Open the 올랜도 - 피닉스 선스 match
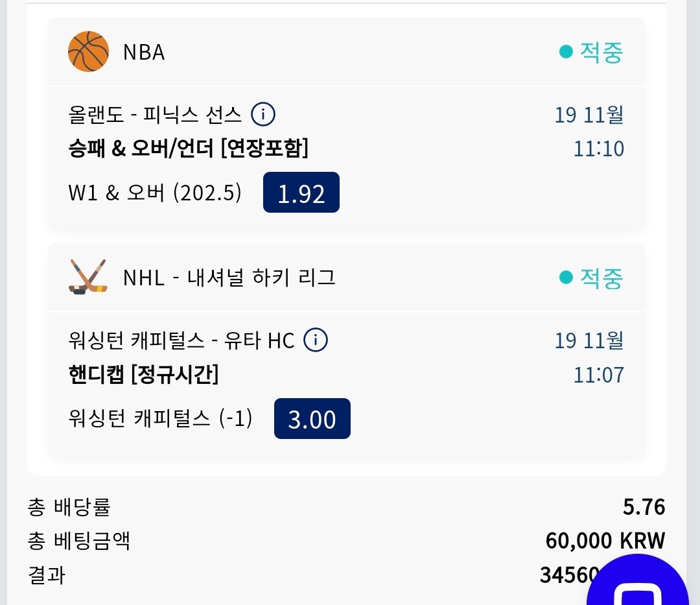 pyautogui.click(x=155, y=115)
